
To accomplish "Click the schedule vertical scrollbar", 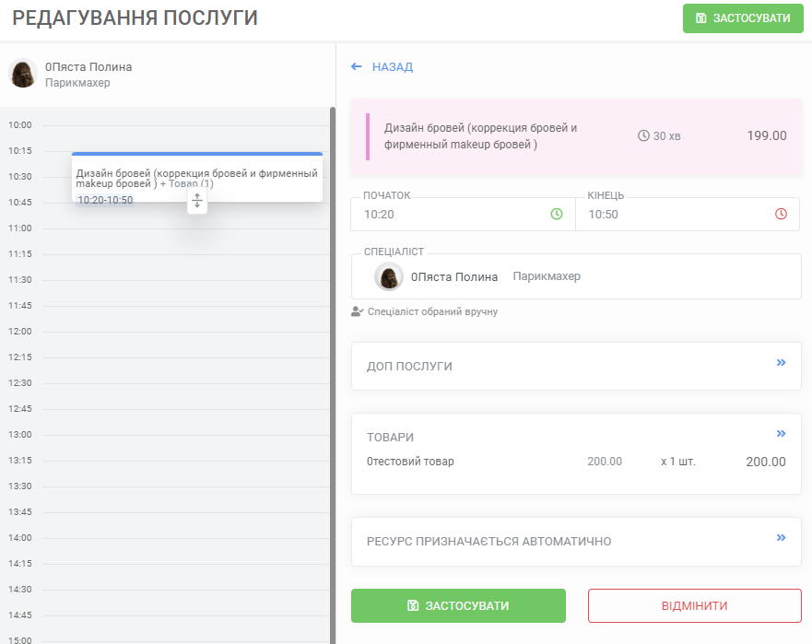I will (x=333, y=369).
